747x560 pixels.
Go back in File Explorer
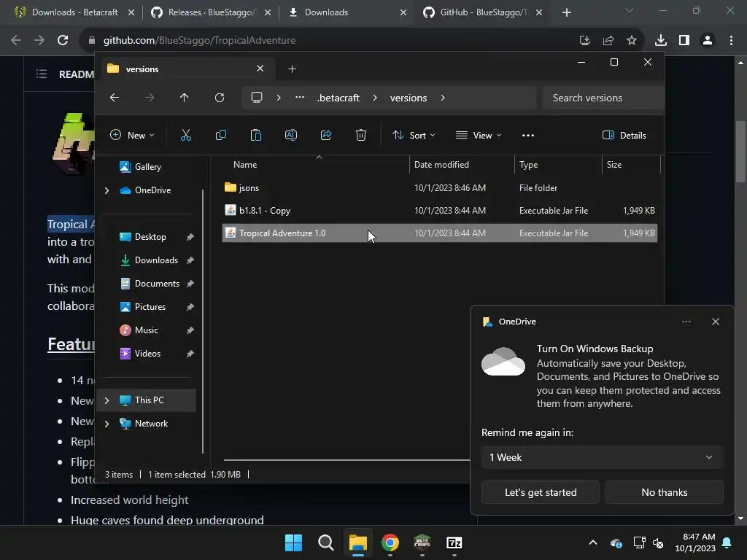click(115, 98)
